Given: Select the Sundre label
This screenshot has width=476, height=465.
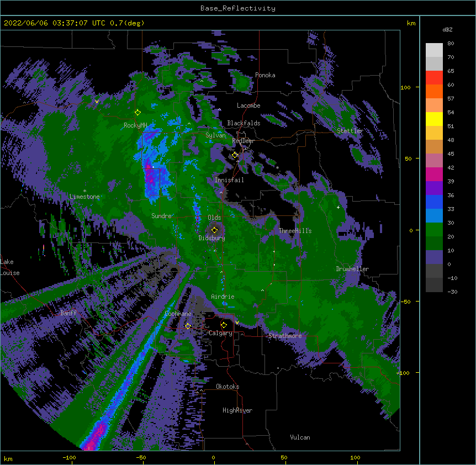Looking at the screenshot, I should [x=161, y=216].
